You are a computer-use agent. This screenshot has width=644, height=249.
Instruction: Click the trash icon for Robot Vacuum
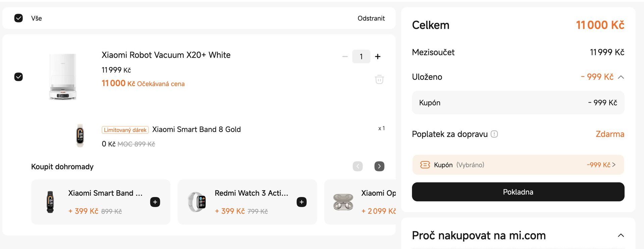point(379,79)
